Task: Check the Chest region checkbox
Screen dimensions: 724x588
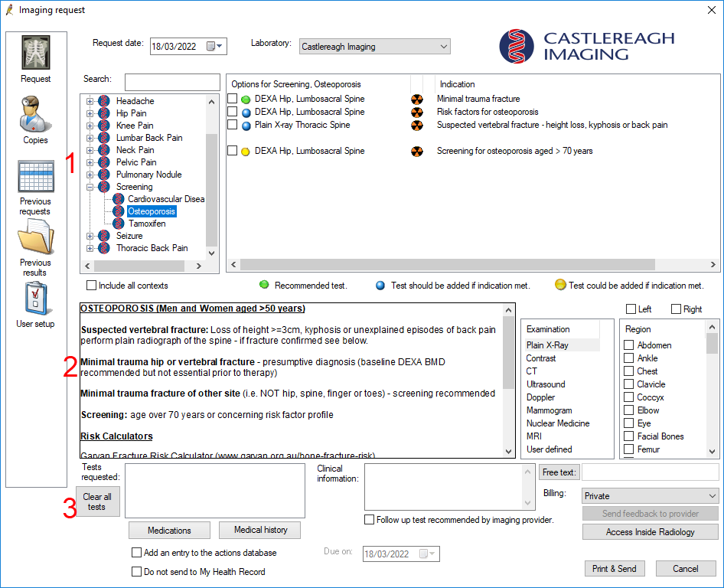Action: pyautogui.click(x=628, y=371)
